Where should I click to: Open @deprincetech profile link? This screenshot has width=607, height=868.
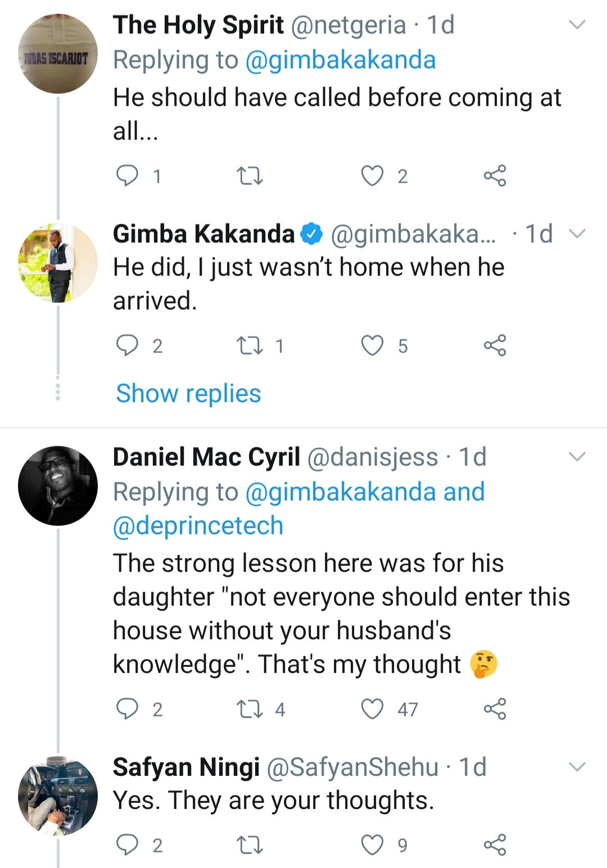pyautogui.click(x=198, y=526)
